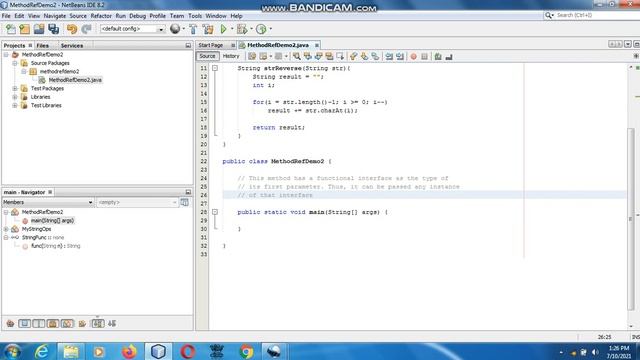The height and width of the screenshot is (360, 640).
Task: Click the Profile Project toolbar icon
Action: pyautogui.click(x=261, y=29)
